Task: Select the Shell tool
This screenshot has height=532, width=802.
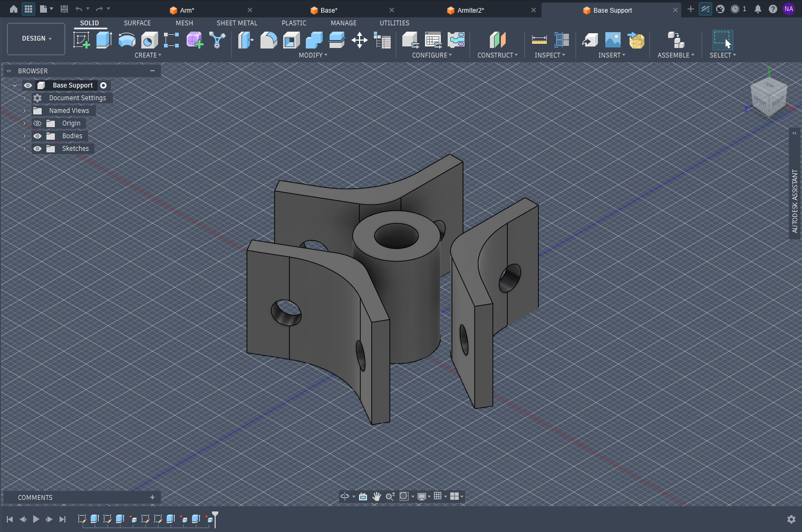Action: point(291,40)
